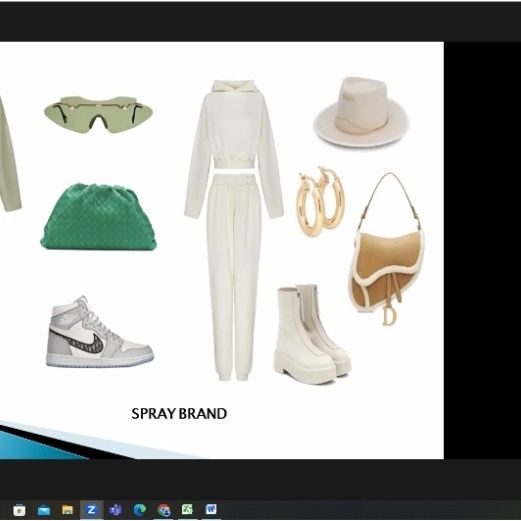The height and width of the screenshot is (521, 521).
Task: Select the cream platform boots image
Action: point(312,334)
